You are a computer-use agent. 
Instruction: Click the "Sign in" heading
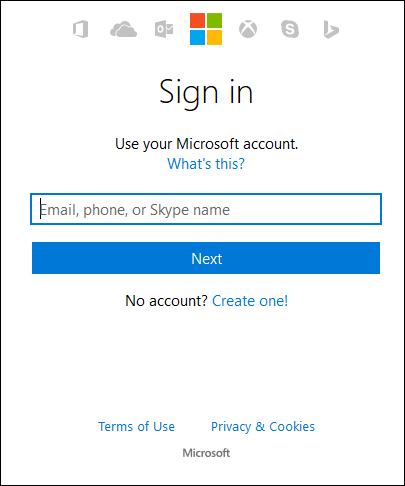coord(206,92)
